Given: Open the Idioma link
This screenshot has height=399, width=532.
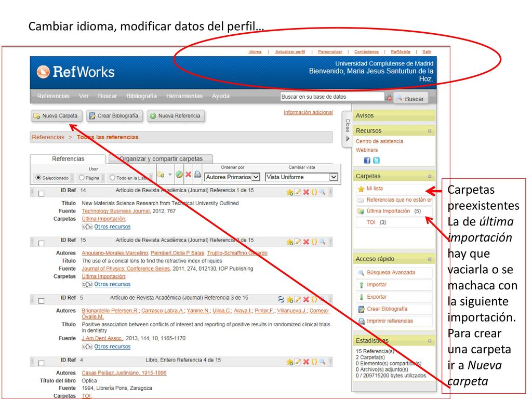Looking at the screenshot, I should [x=255, y=51].
